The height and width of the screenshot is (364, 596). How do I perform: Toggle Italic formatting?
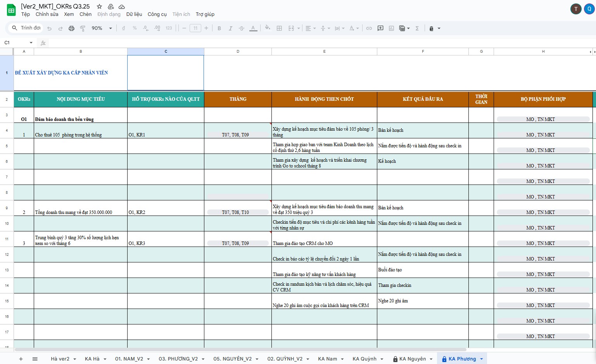230,28
